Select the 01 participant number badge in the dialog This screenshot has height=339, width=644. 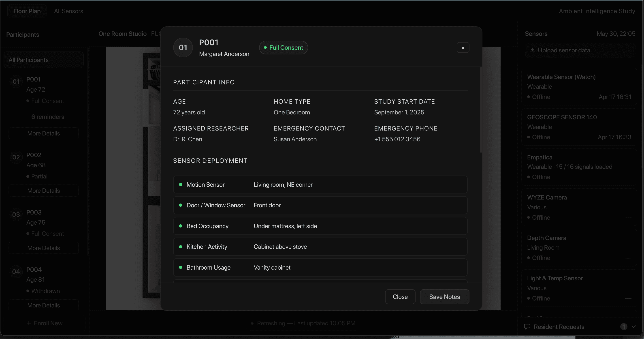coord(183,47)
